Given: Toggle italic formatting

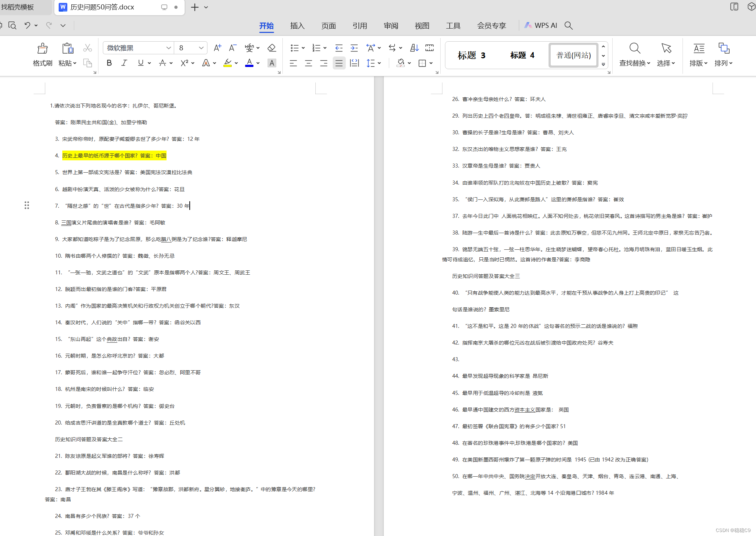Looking at the screenshot, I should coord(124,63).
